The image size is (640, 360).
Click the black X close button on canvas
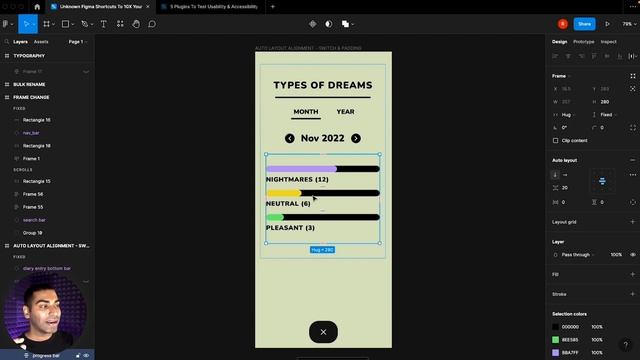click(x=323, y=332)
